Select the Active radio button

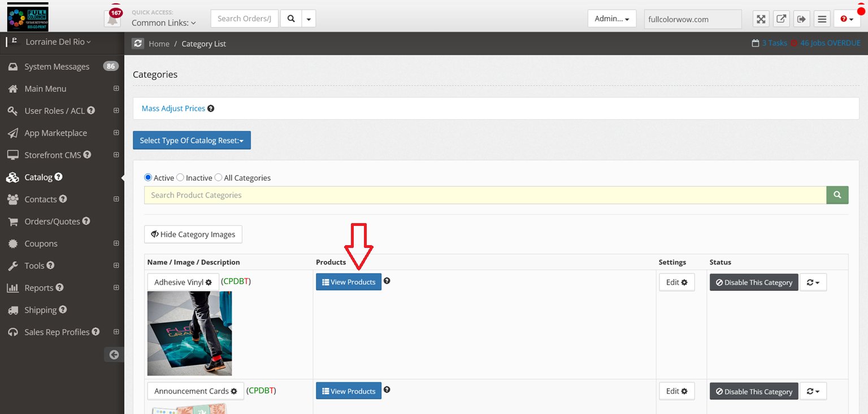(149, 177)
